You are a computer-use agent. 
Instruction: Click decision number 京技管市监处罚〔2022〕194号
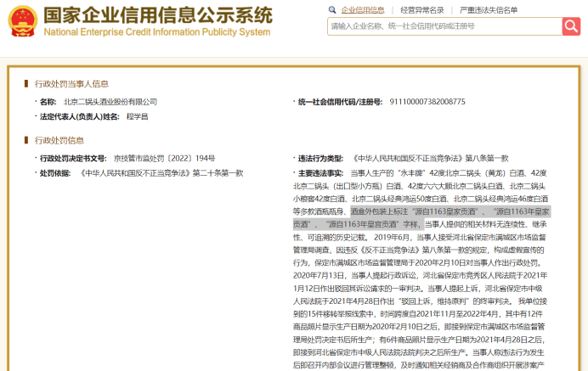pos(164,159)
